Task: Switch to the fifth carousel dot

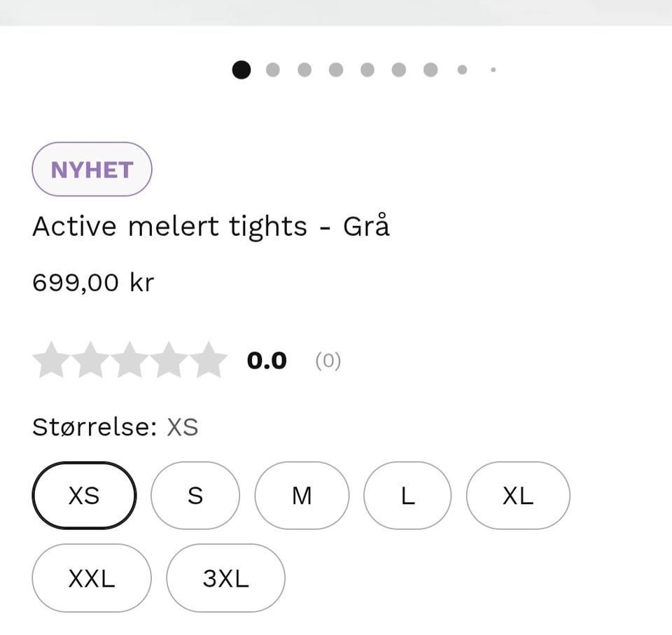Action: (367, 70)
